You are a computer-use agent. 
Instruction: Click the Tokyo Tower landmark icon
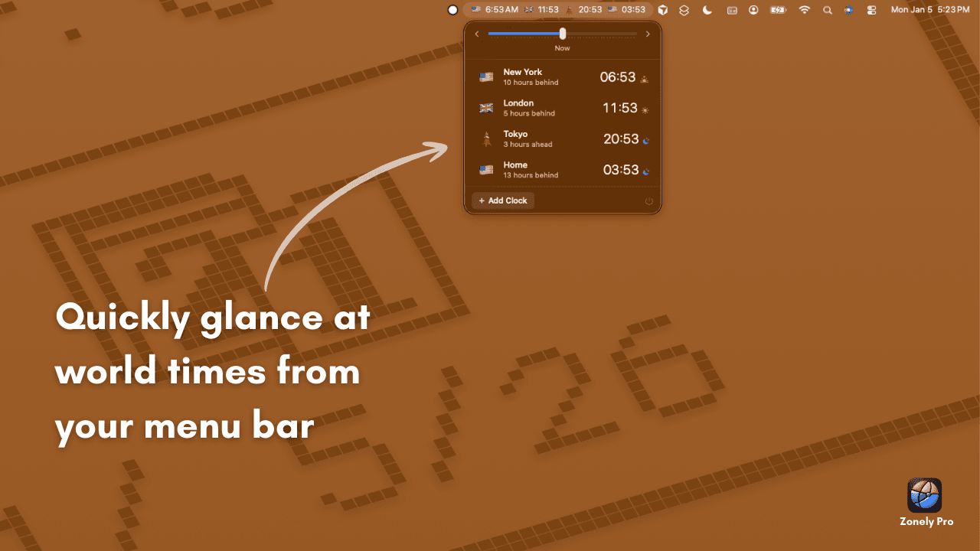tap(486, 139)
